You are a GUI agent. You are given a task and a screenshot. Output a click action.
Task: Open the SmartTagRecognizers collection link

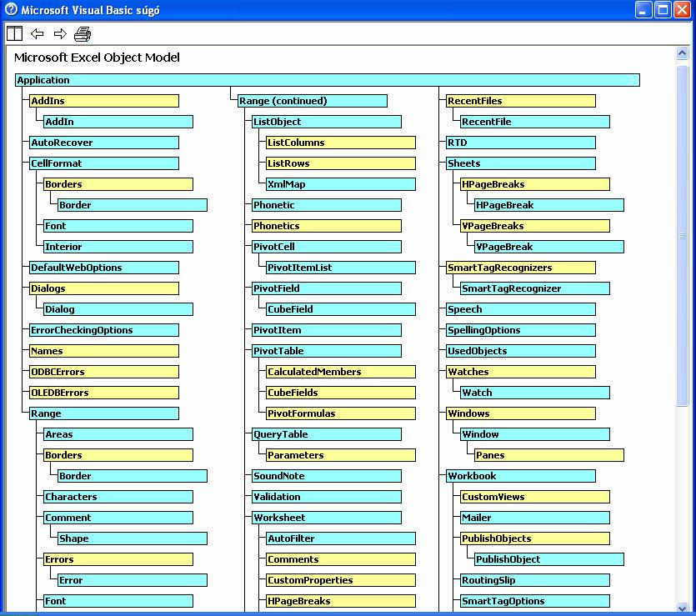tap(521, 268)
